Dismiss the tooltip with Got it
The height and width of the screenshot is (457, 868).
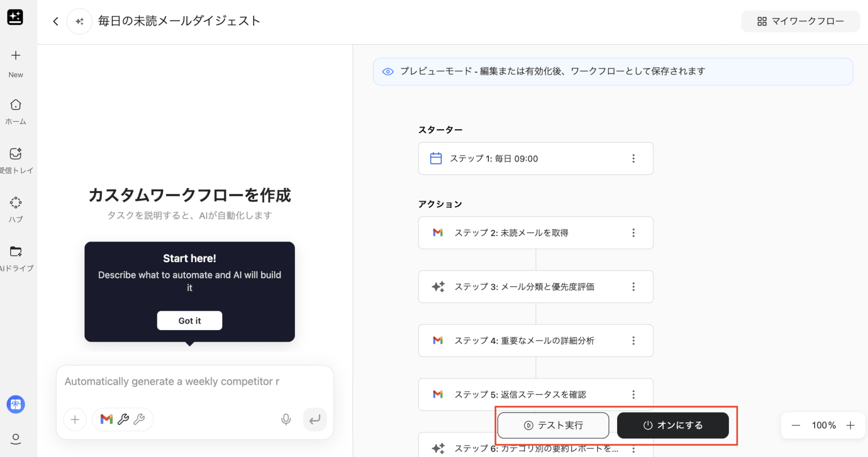tap(189, 320)
